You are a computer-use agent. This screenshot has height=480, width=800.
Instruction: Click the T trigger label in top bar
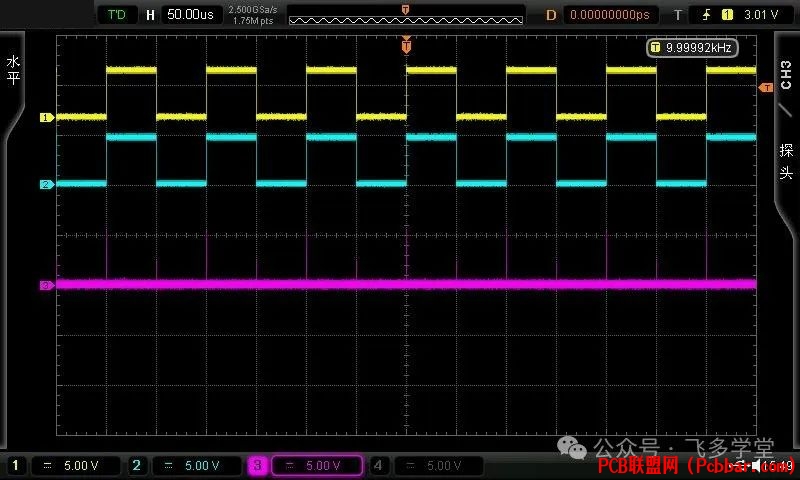678,15
